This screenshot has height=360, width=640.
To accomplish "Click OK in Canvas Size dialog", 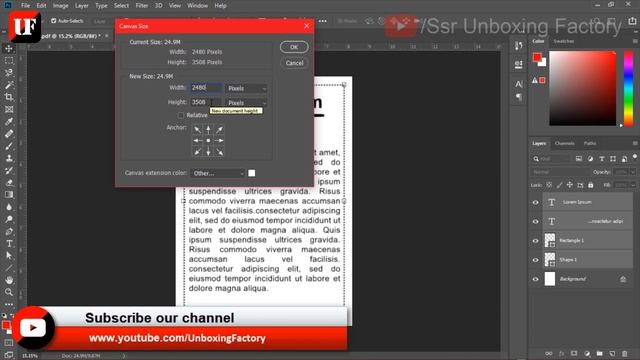I will [x=294, y=47].
